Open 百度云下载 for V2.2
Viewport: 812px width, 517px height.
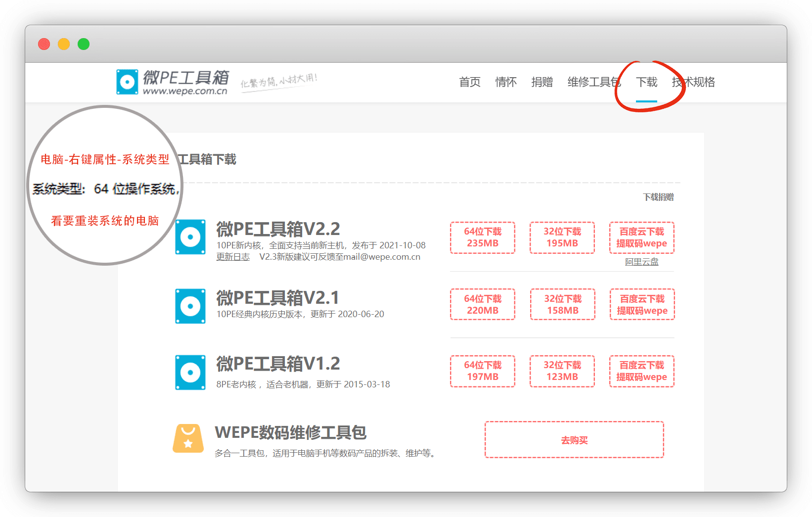[x=642, y=237]
